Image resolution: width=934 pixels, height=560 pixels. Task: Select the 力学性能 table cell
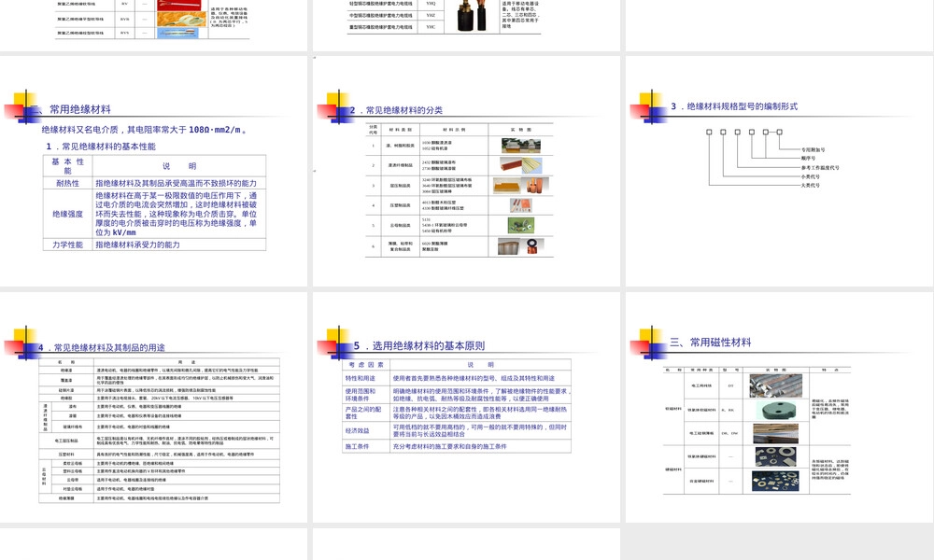[68, 245]
